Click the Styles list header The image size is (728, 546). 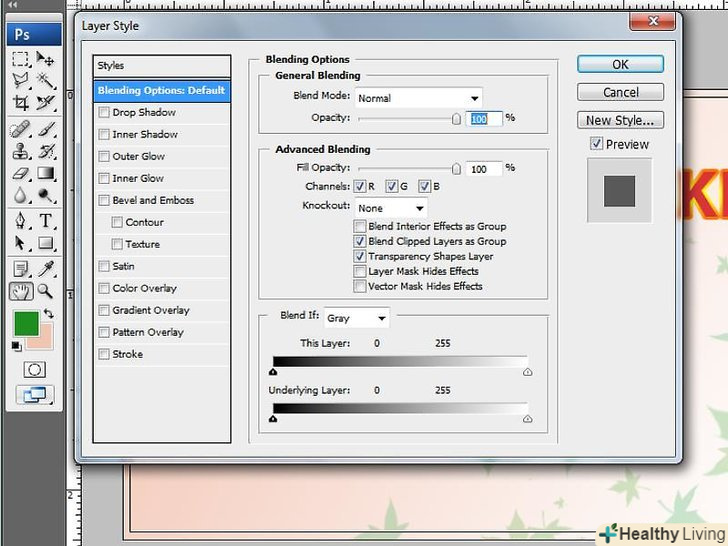(x=162, y=66)
